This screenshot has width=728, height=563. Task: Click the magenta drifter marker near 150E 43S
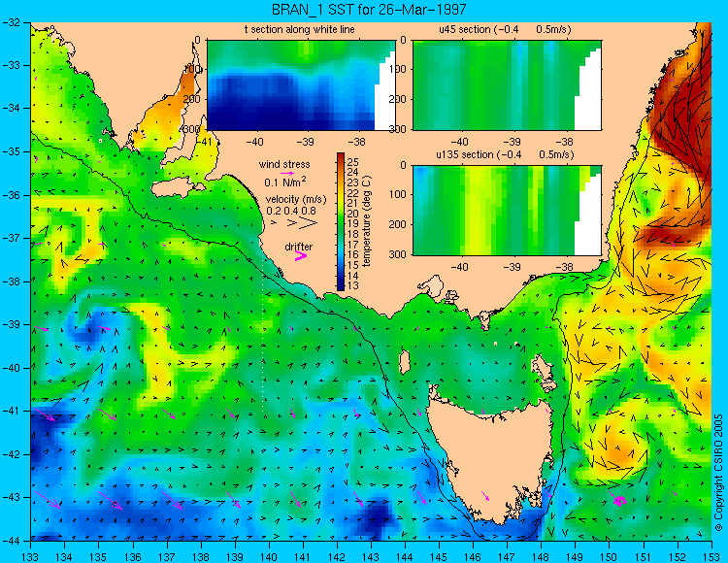[620, 501]
